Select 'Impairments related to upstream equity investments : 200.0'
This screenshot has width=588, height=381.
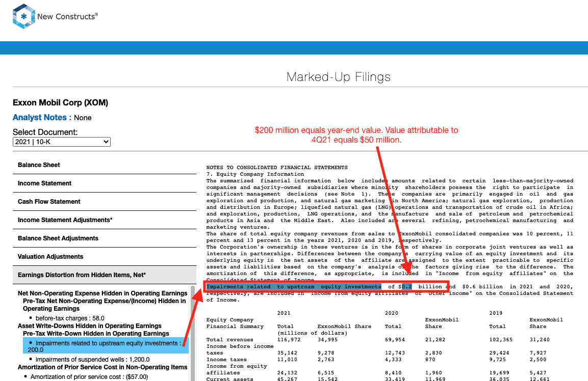click(x=106, y=346)
